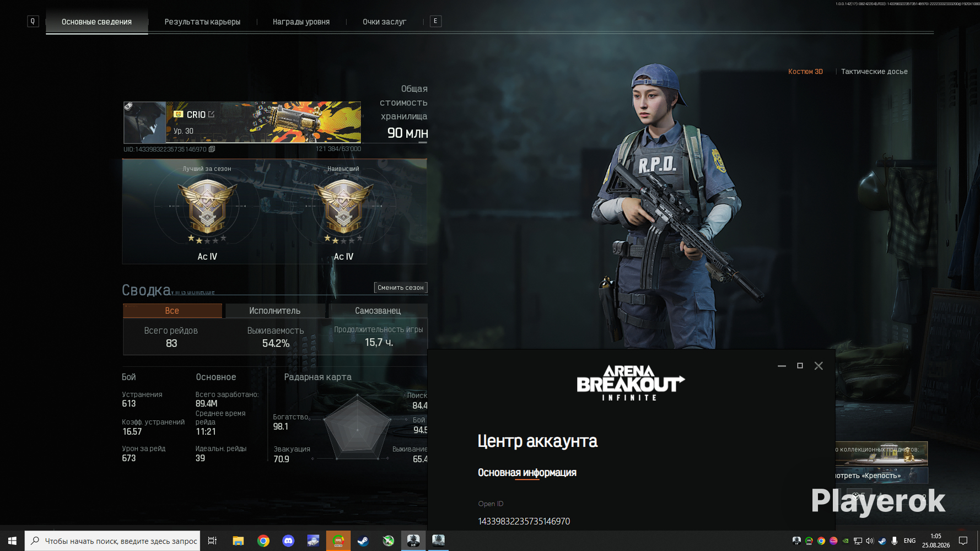The width and height of the screenshot is (980, 551).
Task: Open the clock and calendar flyout
Action: [x=936, y=541]
